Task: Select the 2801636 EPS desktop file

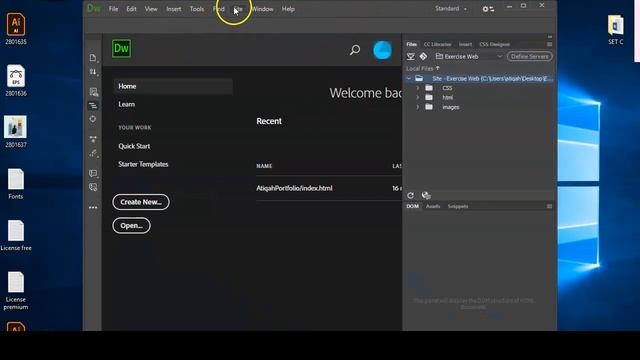Action: pyautogui.click(x=16, y=80)
